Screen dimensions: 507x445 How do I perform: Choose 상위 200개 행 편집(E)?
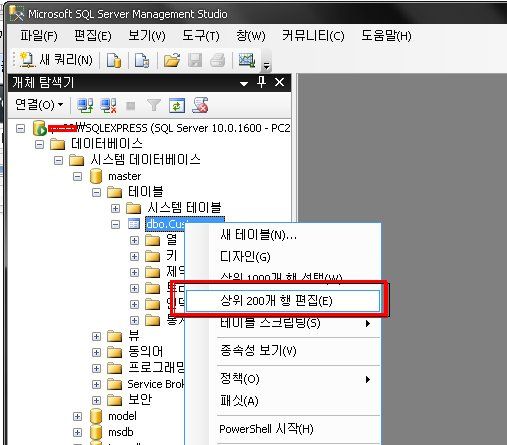[x=283, y=301]
